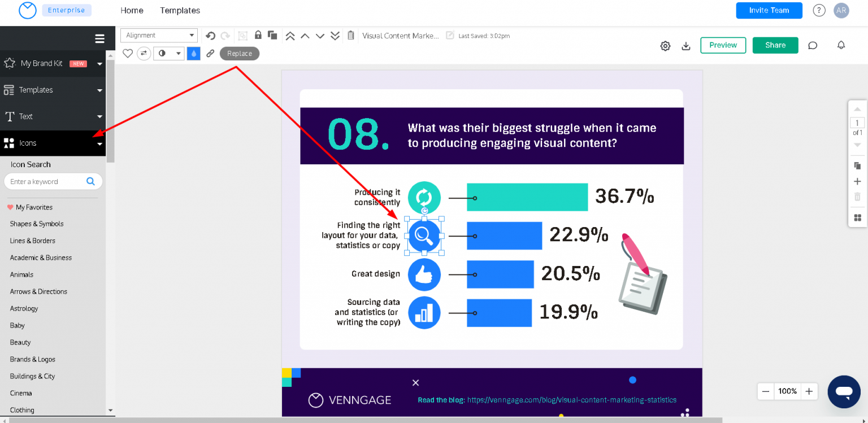The width and height of the screenshot is (868, 423).
Task: Lock the selected element using the padlock icon
Action: click(x=258, y=35)
